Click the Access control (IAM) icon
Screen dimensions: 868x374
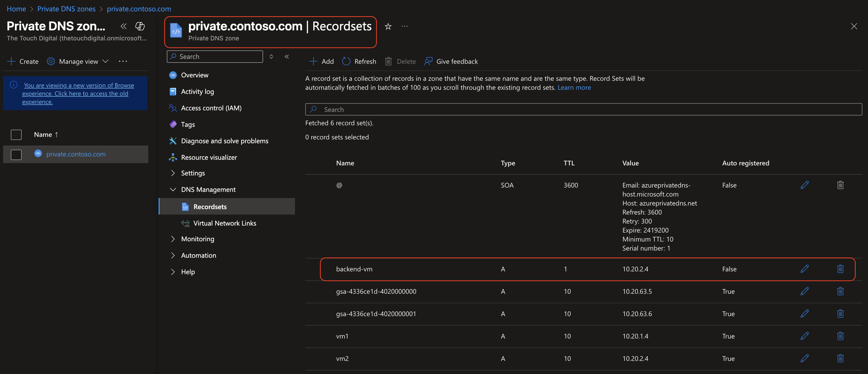[x=173, y=108]
